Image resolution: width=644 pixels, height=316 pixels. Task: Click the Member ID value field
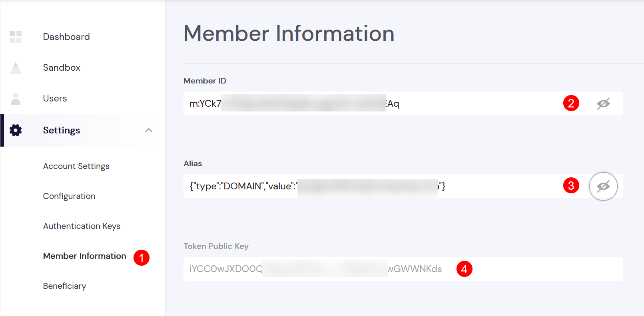tap(403, 103)
